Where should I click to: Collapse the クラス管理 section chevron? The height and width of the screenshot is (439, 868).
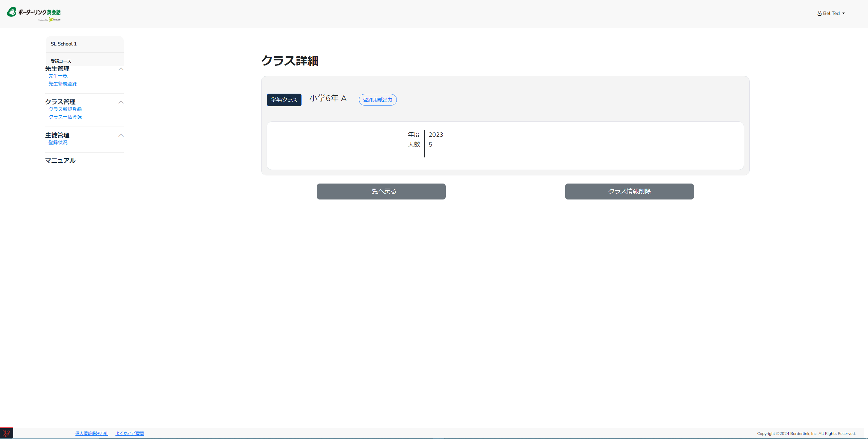click(121, 102)
